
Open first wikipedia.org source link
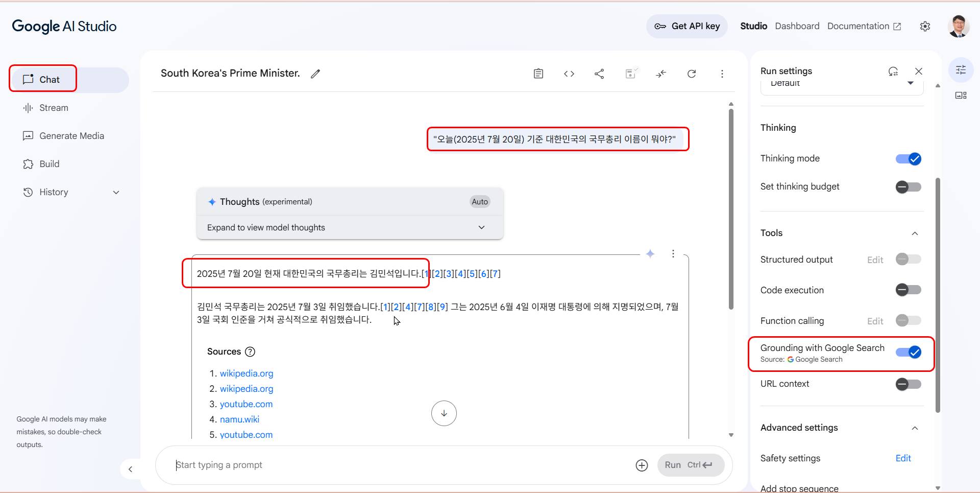(247, 373)
